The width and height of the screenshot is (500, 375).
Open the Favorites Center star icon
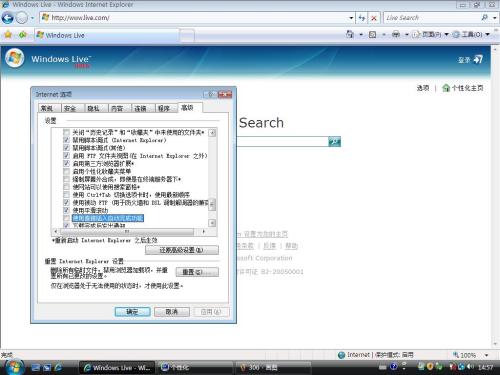[x=8, y=35]
